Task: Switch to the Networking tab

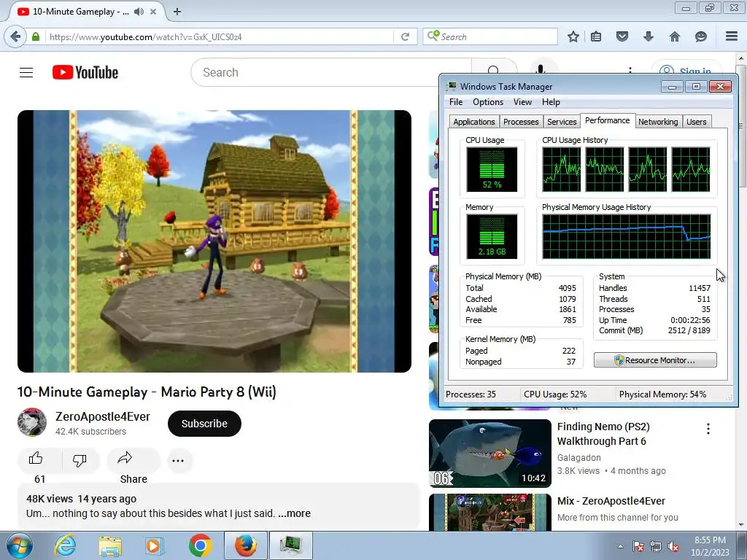Action: click(x=658, y=122)
